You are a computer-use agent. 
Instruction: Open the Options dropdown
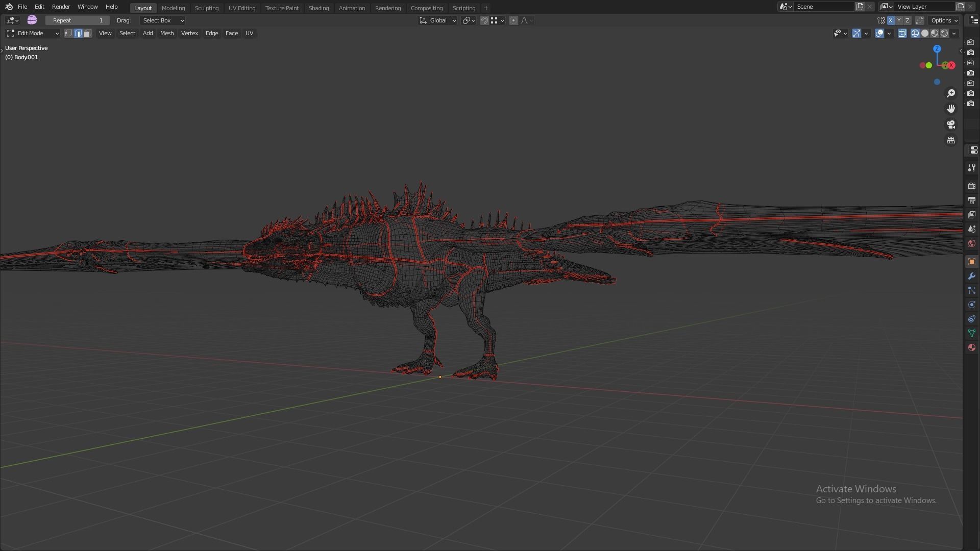[x=944, y=20]
